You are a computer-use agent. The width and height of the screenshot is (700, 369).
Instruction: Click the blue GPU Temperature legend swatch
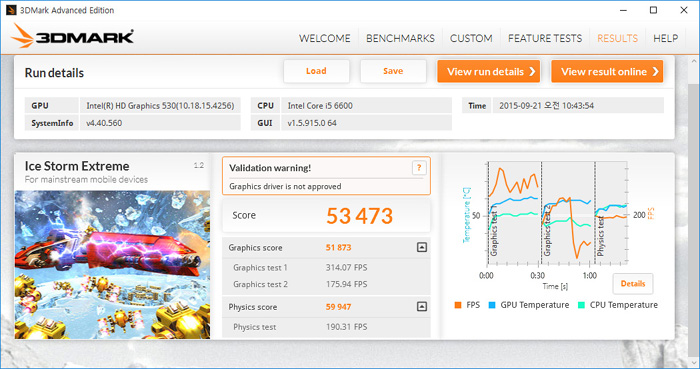(x=492, y=305)
